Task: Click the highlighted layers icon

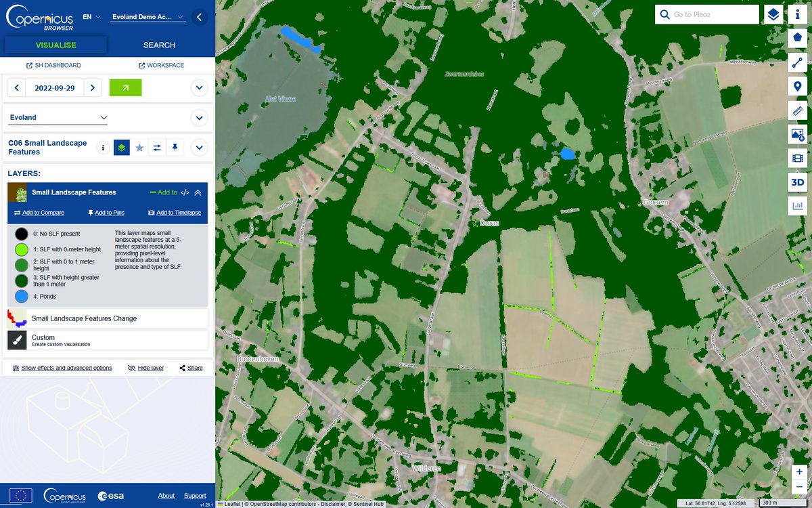Action: click(122, 147)
